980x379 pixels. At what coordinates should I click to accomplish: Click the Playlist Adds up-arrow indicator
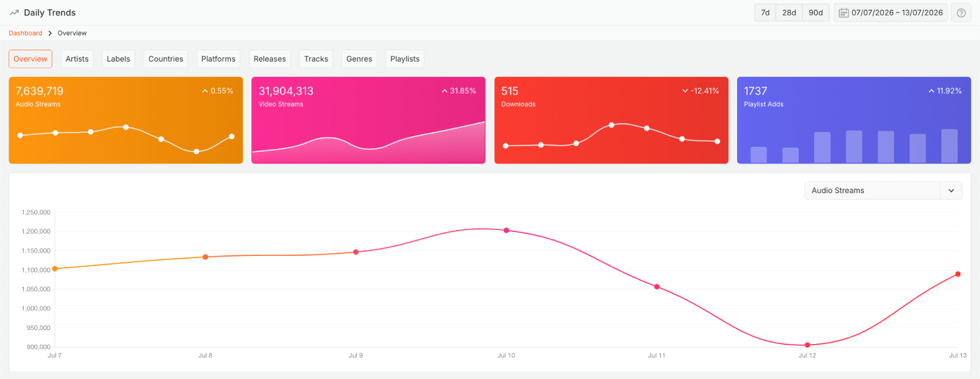(932, 91)
